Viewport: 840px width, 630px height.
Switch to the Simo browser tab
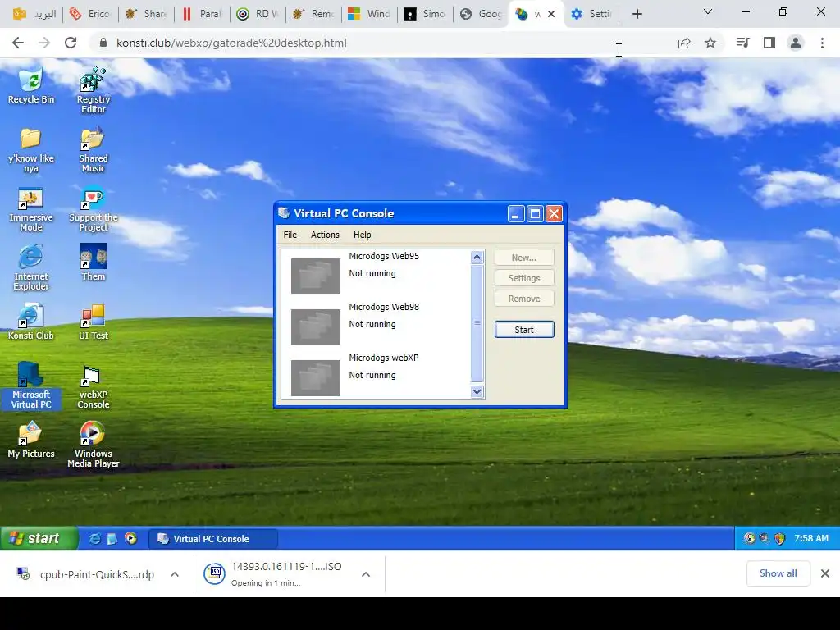tap(426, 14)
